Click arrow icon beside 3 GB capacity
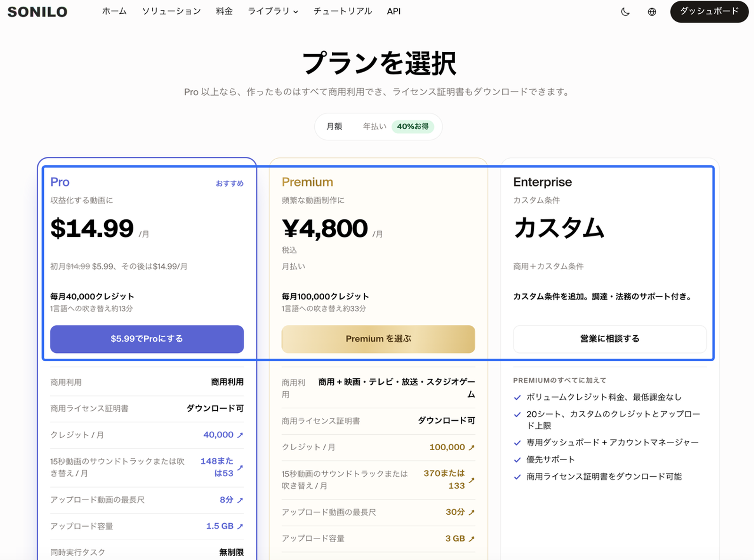This screenshot has height=560, width=754. pyautogui.click(x=471, y=539)
